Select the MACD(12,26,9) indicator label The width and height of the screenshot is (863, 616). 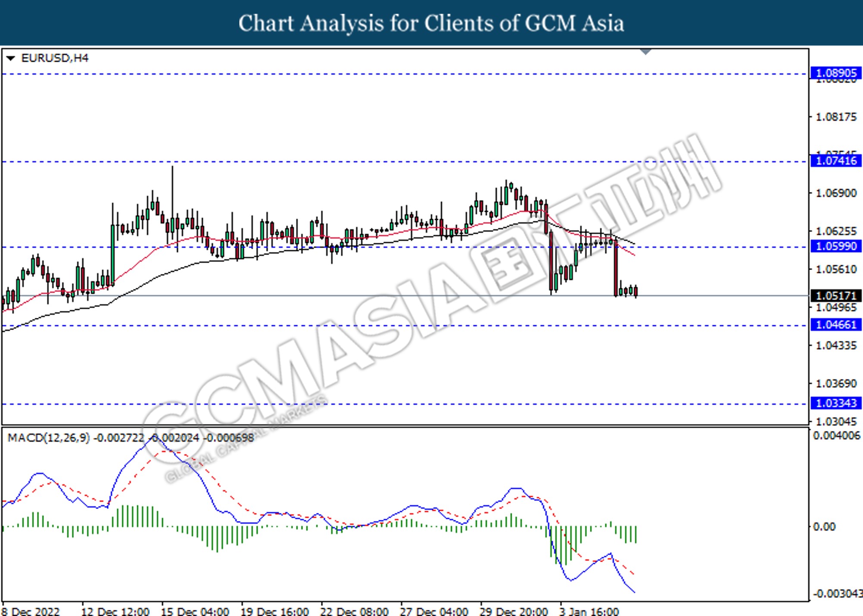(x=131, y=438)
